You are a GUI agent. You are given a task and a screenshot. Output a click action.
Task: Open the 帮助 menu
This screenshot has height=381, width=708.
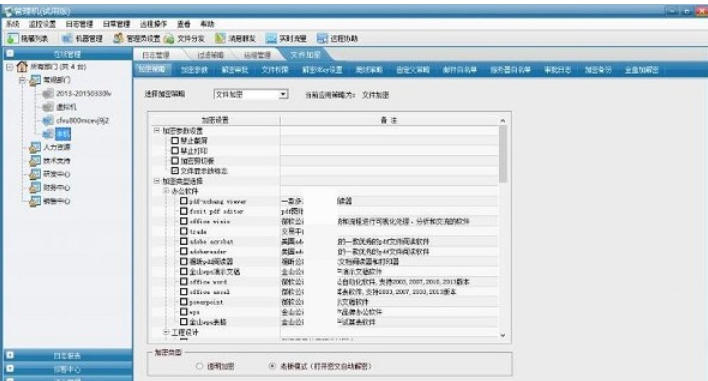pos(207,24)
